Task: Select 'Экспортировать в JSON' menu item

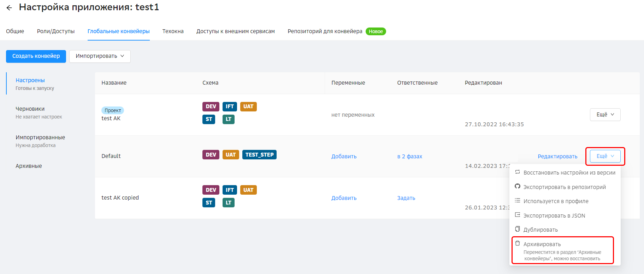Action: pyautogui.click(x=554, y=215)
